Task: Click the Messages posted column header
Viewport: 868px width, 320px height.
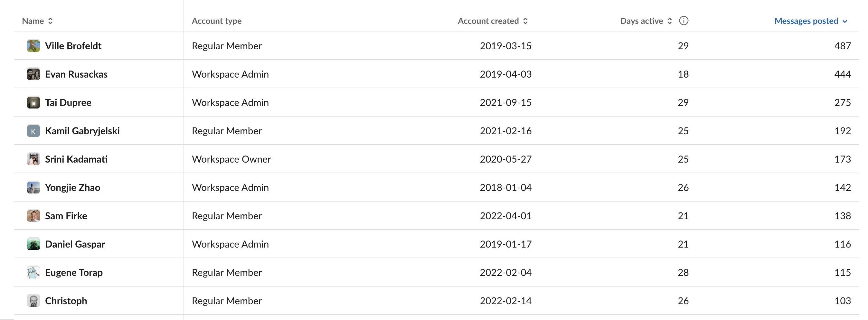Action: point(806,21)
